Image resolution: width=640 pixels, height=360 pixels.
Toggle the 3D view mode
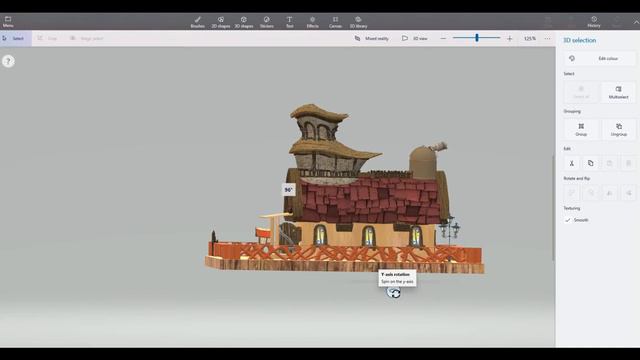point(414,38)
